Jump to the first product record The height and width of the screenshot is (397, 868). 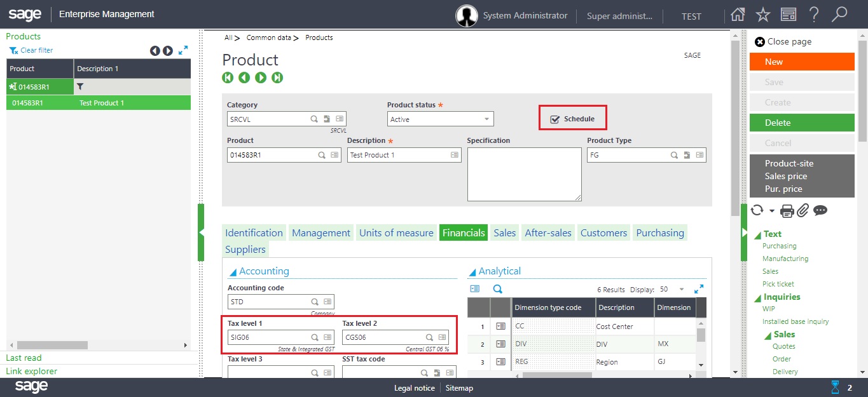227,77
